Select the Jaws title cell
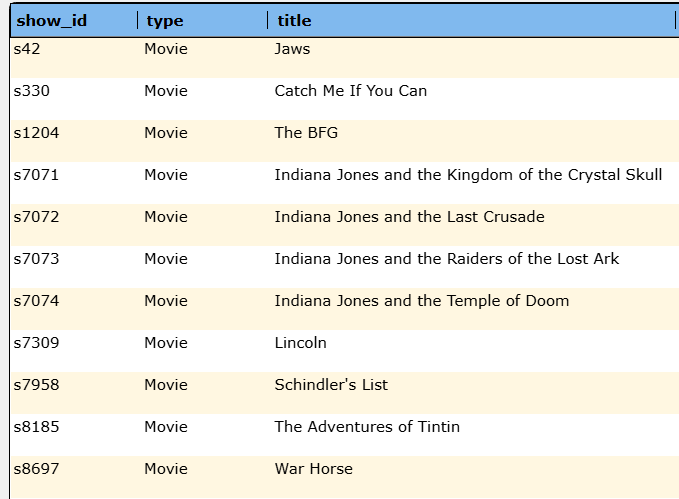The height and width of the screenshot is (499, 679). coord(292,49)
